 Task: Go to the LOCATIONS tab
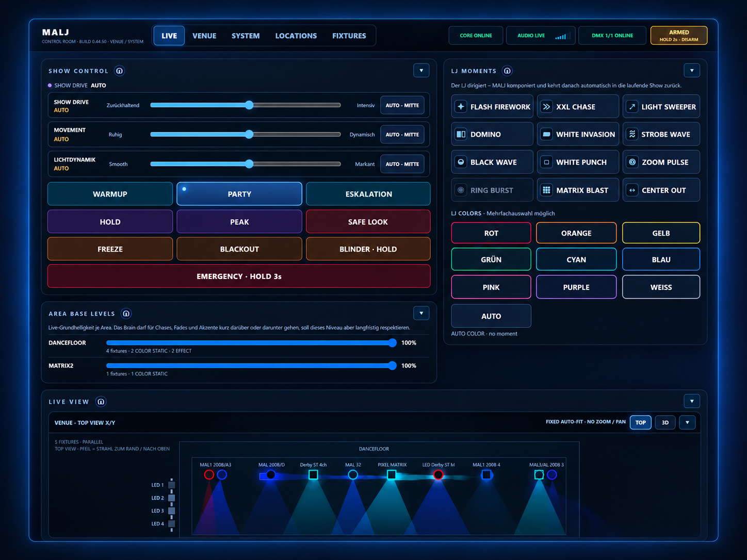[296, 36]
